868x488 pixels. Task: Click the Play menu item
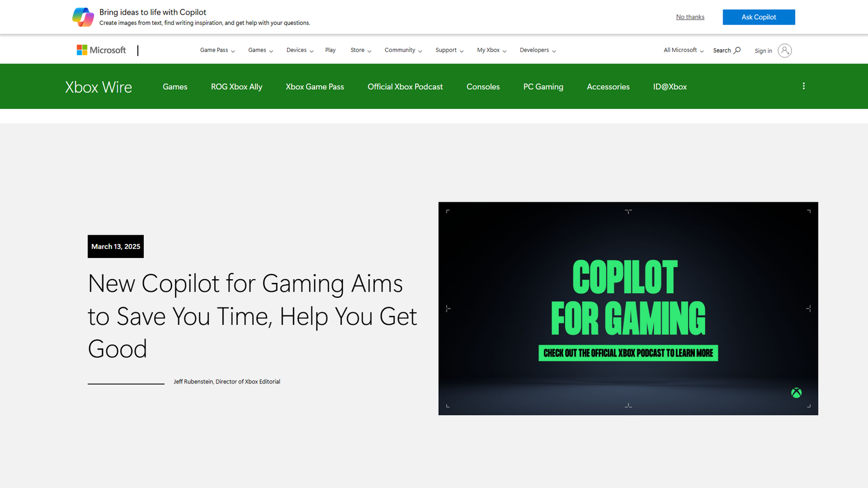tap(330, 50)
